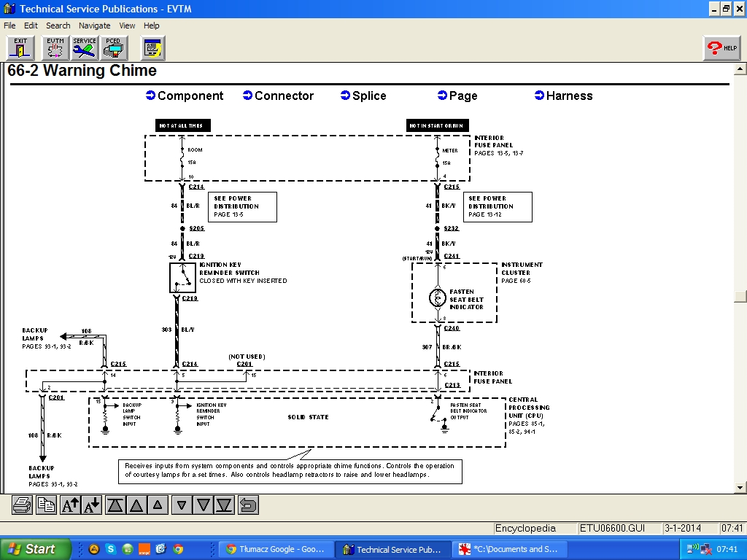
Task: Click the vertical scrollbar down arrow
Action: (x=740, y=487)
